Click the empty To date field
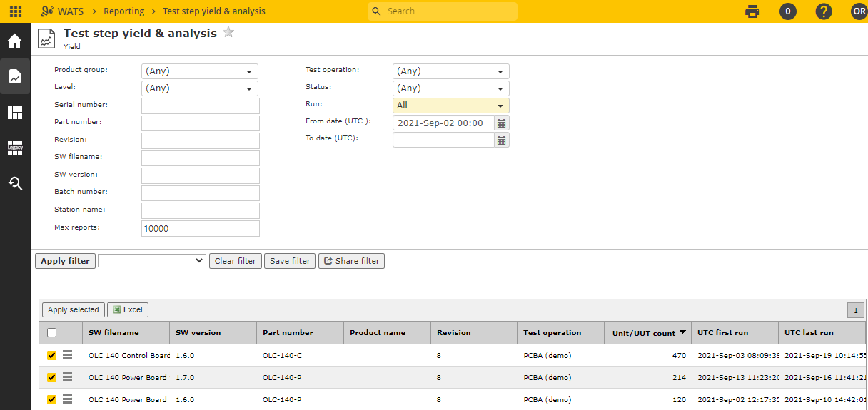Viewport: 868px width, 410px height. point(443,140)
